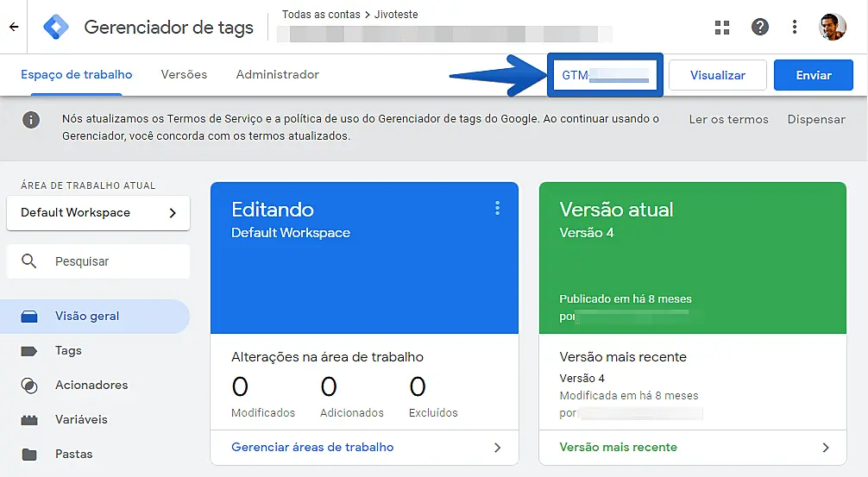Click the Pastas folder icon
868x477 pixels.
coord(29,455)
